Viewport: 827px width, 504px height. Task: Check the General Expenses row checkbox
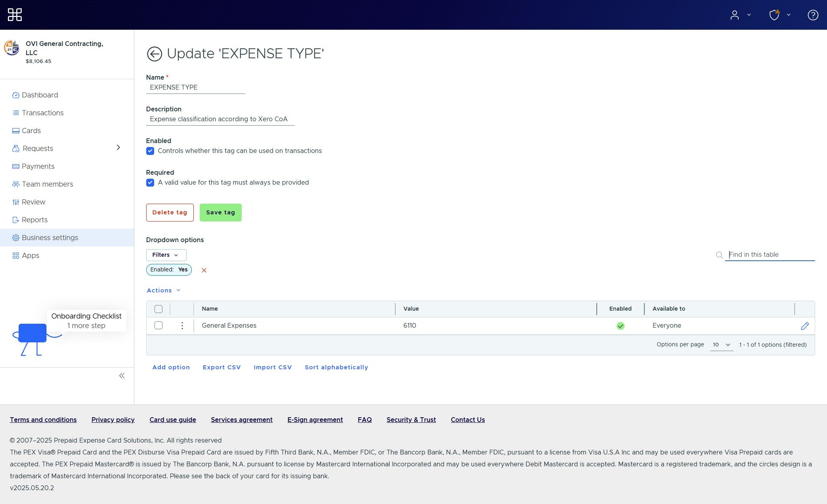coord(159,326)
